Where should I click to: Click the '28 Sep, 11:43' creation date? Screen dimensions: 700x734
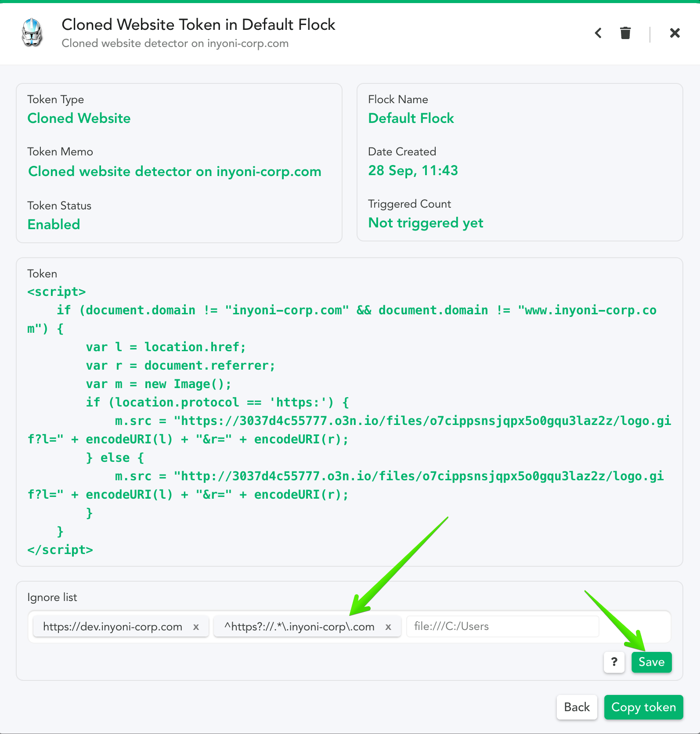(413, 170)
